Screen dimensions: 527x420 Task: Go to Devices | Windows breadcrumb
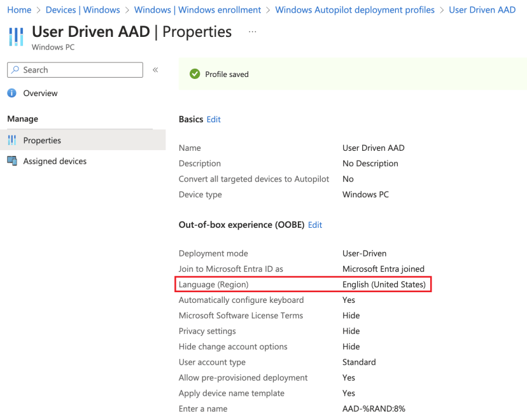pyautogui.click(x=83, y=10)
